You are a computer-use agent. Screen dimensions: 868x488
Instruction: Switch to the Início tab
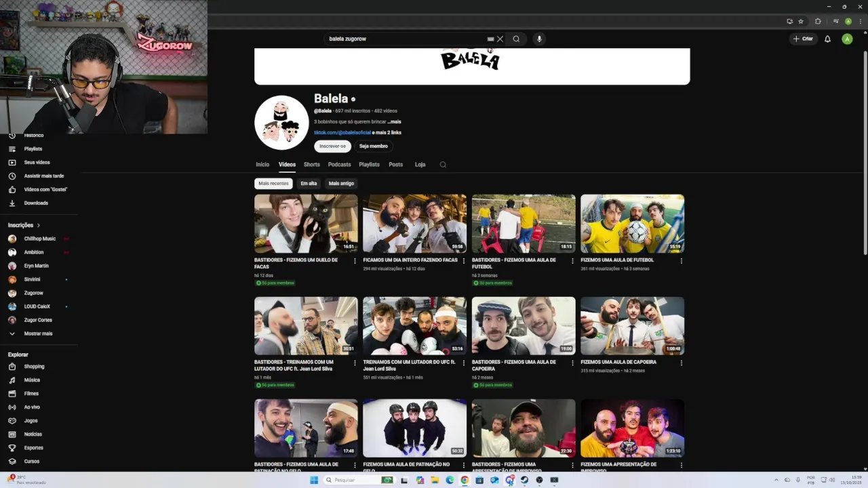point(262,165)
